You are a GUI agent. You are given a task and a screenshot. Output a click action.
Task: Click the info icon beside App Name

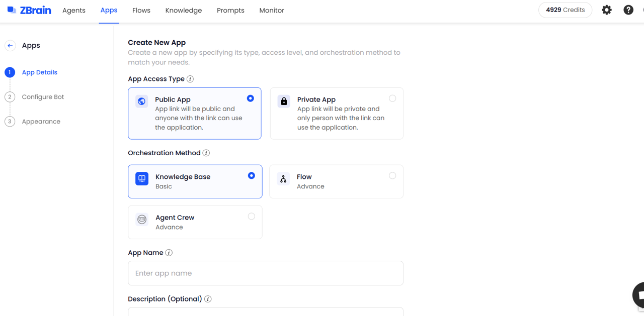169,253
